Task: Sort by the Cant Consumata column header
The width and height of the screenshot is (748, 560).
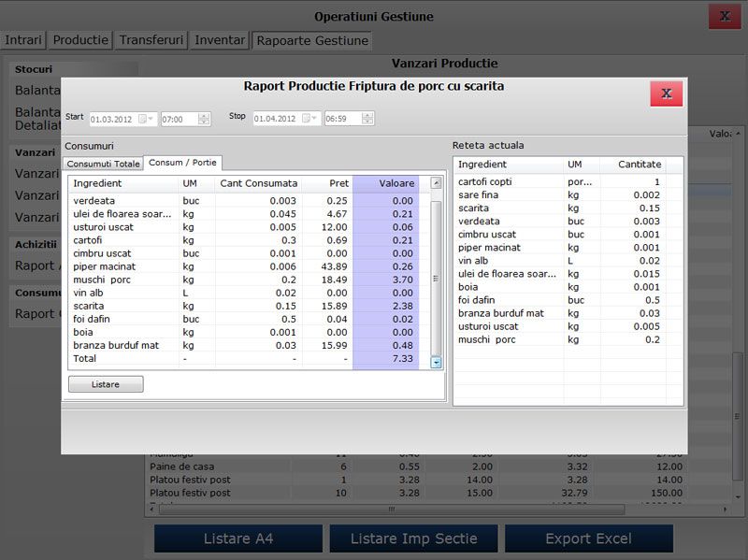Action: tap(259, 183)
